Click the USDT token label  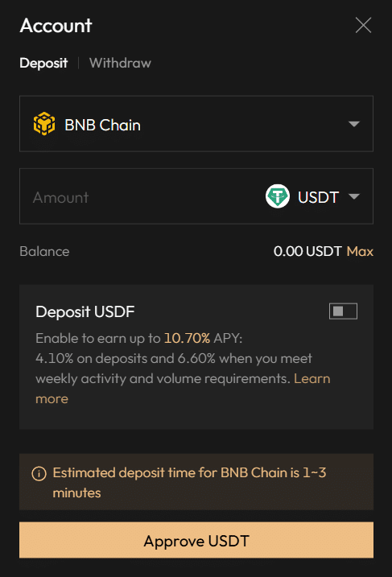(319, 198)
